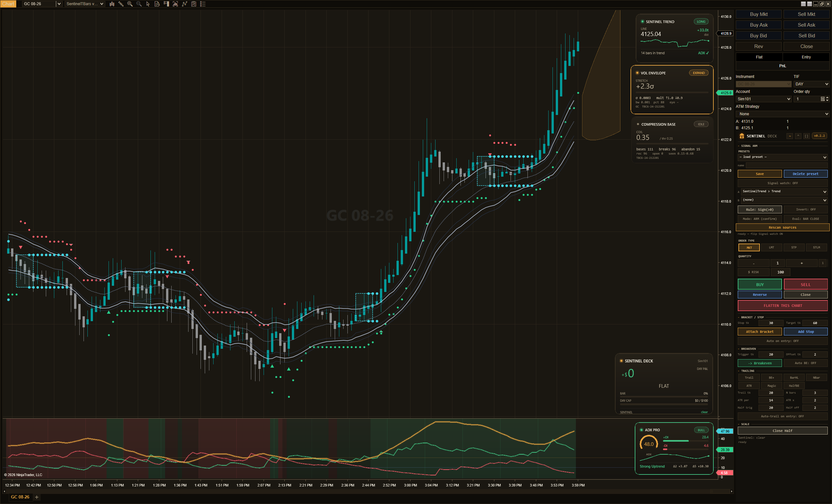Open the GC 08-26 instrument dropdown

(42, 4)
